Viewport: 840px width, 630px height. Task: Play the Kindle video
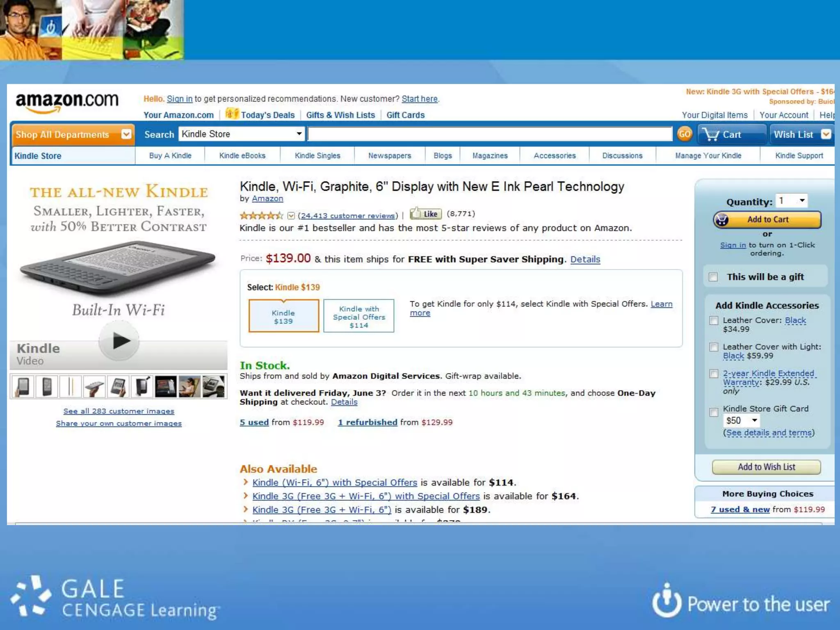click(x=119, y=341)
